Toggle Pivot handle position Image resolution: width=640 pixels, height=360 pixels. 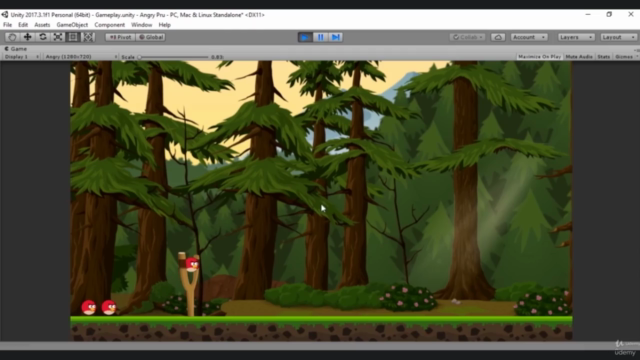pyautogui.click(x=120, y=37)
